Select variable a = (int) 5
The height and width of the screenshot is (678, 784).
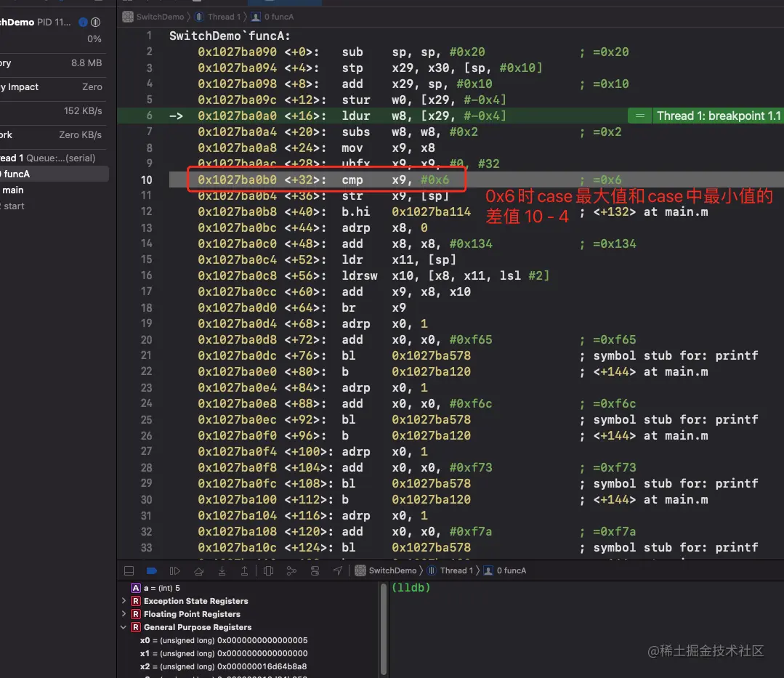(x=161, y=588)
